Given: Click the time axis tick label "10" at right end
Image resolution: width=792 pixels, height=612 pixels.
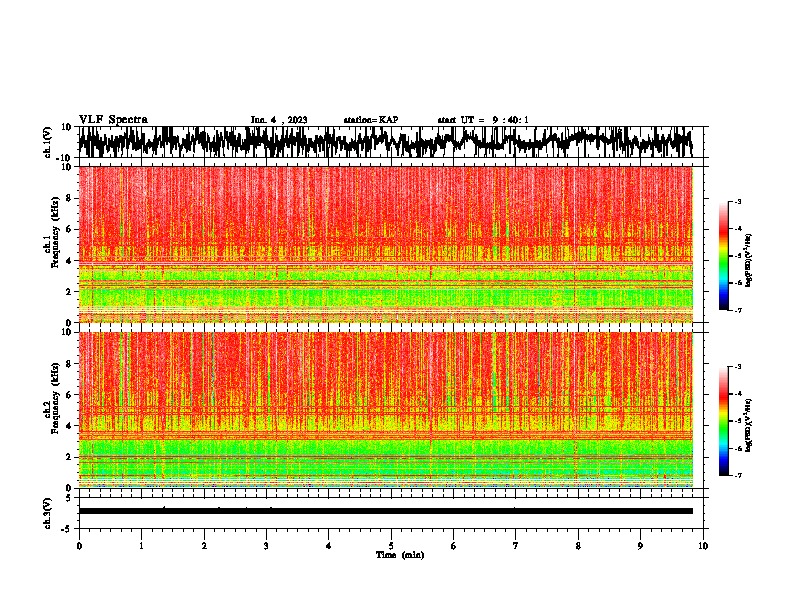Looking at the screenshot, I should pos(703,546).
